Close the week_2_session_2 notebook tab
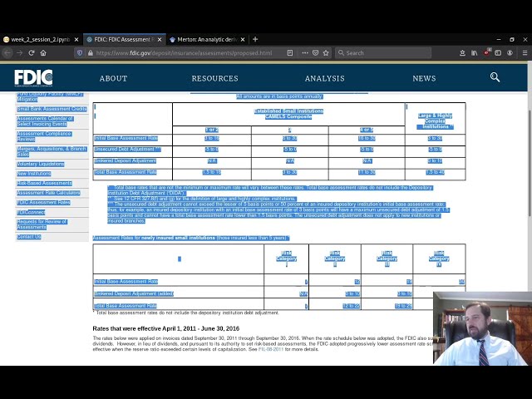Image resolution: width=532 pixels, height=399 pixels. pos(76,40)
